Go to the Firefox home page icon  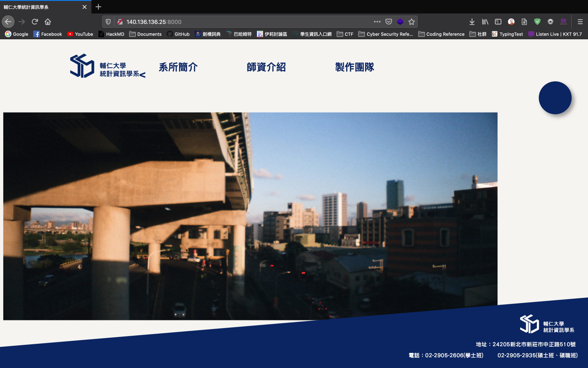(x=48, y=22)
